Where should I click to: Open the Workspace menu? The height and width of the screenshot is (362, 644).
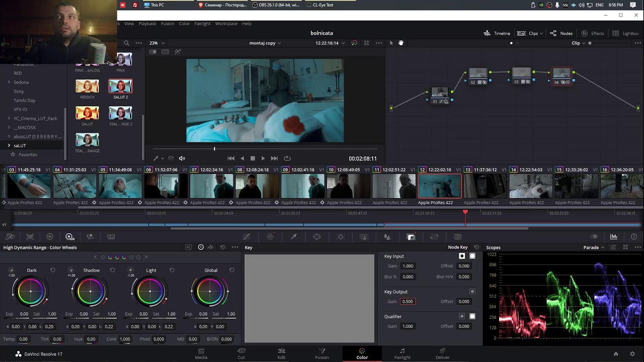[226, 24]
